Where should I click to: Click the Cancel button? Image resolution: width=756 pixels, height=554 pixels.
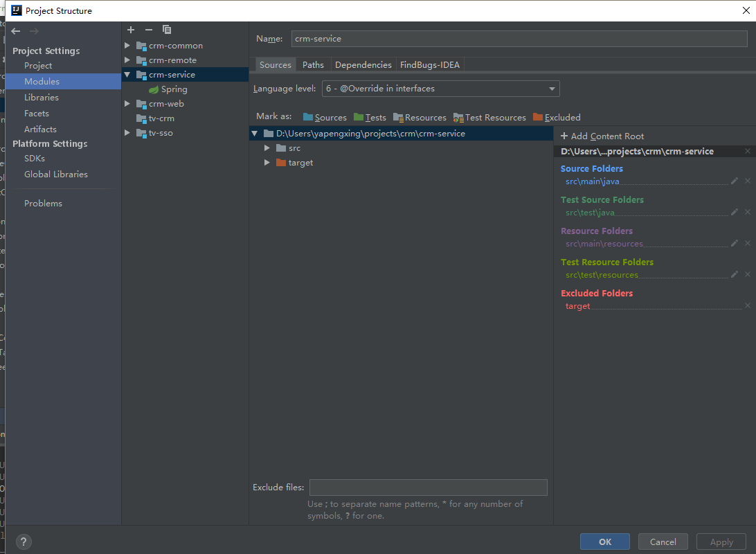point(663,542)
